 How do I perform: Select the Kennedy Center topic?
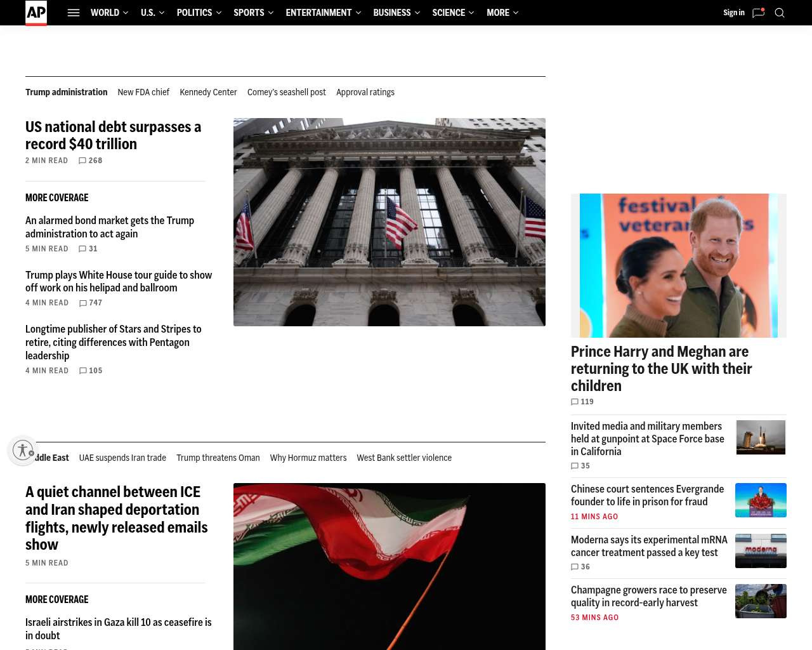click(208, 92)
